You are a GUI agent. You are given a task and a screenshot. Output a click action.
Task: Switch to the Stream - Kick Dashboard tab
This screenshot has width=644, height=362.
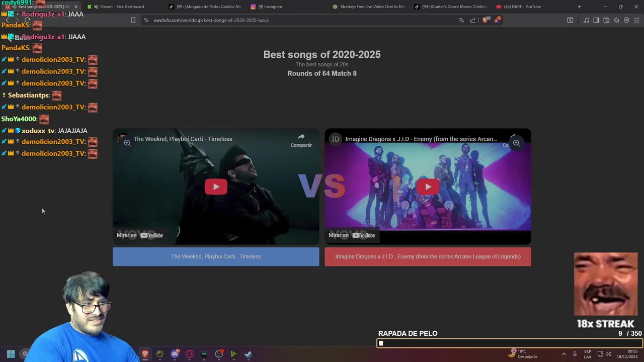coord(122,7)
